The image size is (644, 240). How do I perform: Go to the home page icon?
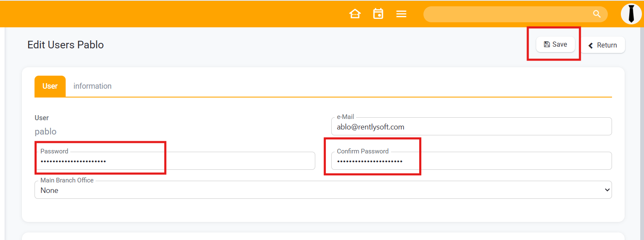tap(355, 14)
